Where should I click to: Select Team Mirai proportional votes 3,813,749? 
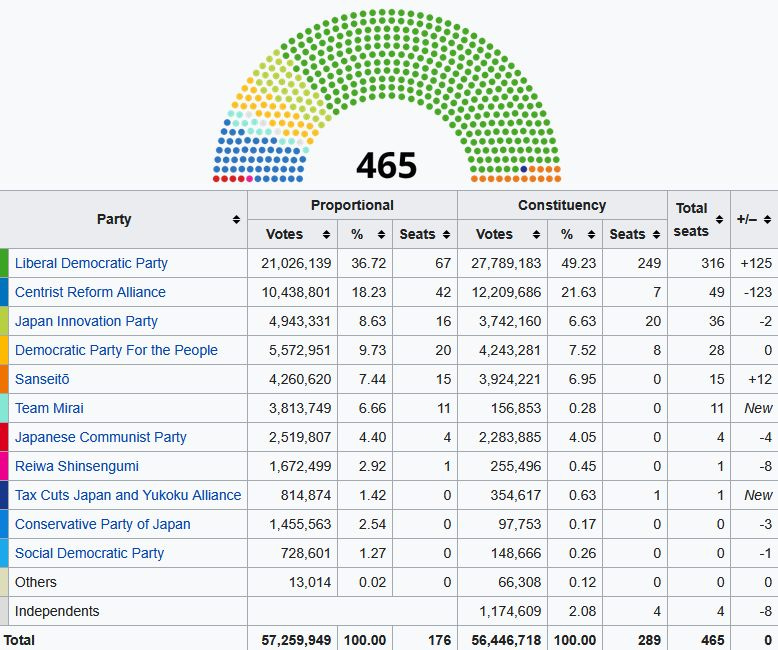(300, 408)
